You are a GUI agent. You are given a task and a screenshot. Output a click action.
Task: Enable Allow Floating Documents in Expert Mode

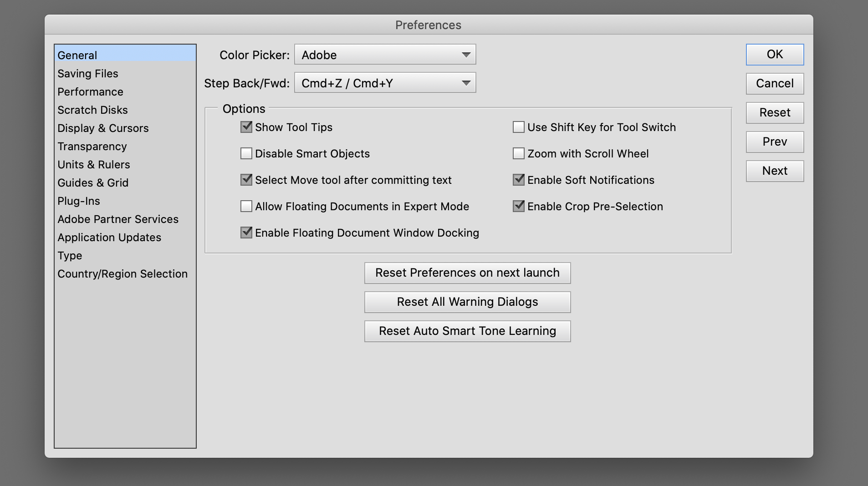[x=246, y=206]
